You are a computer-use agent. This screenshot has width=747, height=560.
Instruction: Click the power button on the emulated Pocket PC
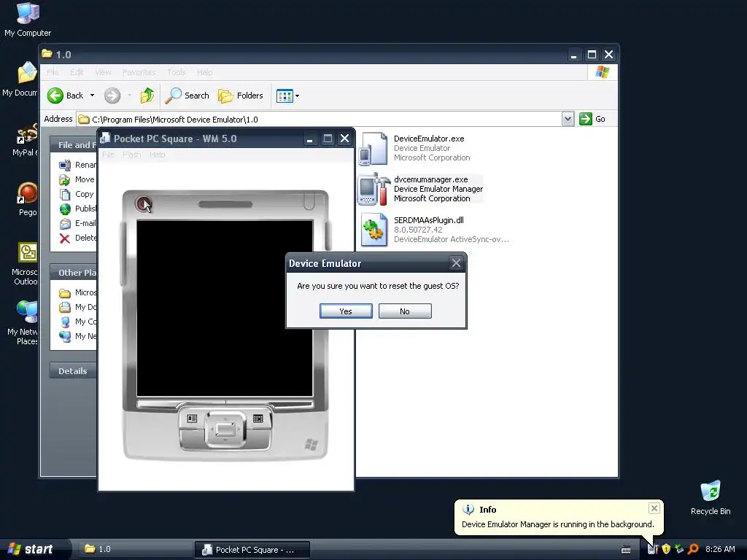click(x=144, y=204)
